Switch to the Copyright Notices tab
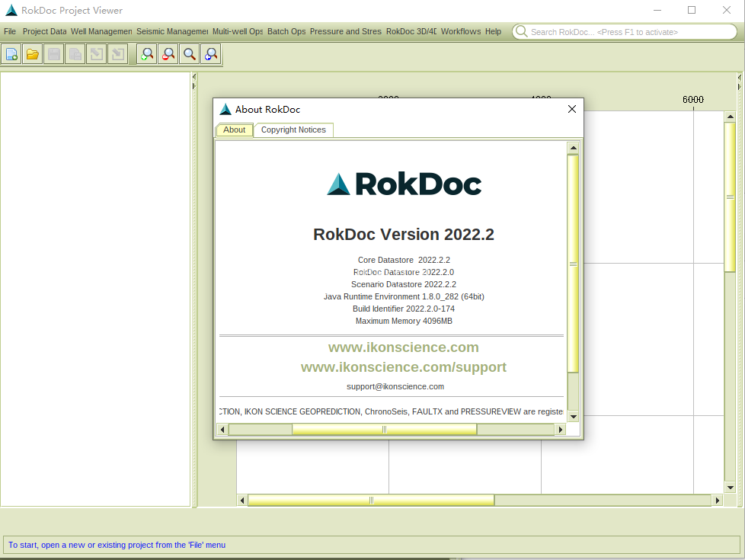This screenshot has width=745, height=560. click(293, 130)
